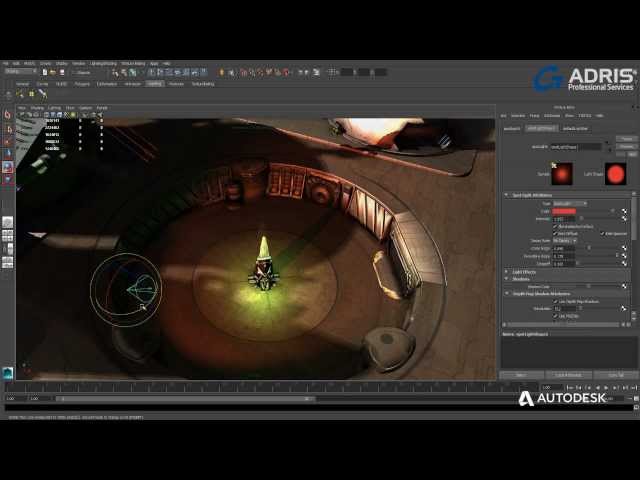The width and height of the screenshot is (640, 480).
Task: Click the Save Scene icon
Action: [x=62, y=72]
